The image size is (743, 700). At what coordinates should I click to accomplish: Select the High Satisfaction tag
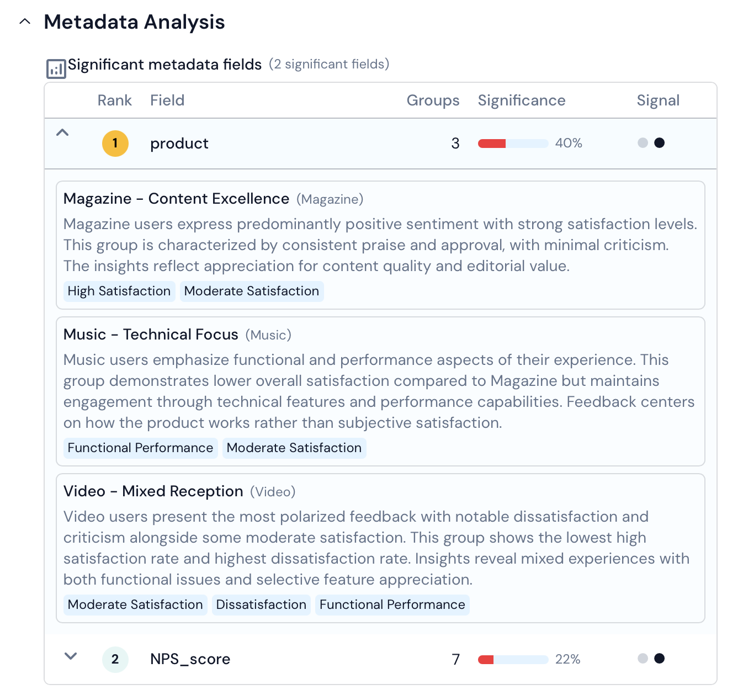[x=119, y=291]
